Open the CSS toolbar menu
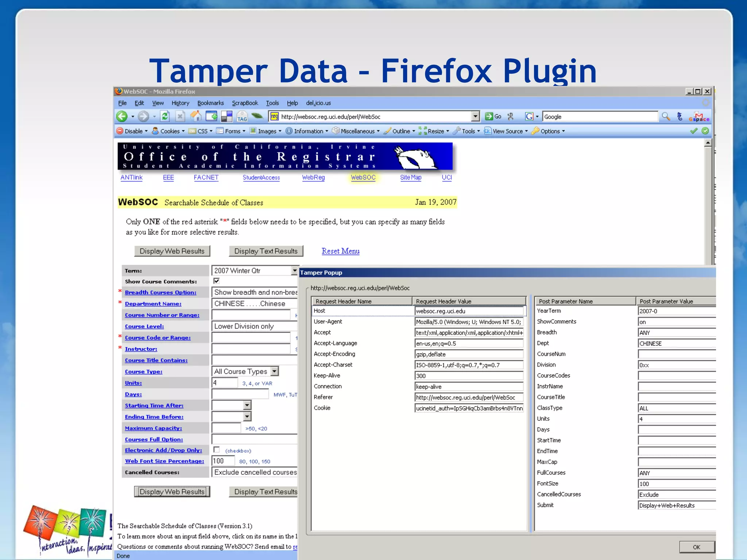 (x=201, y=131)
